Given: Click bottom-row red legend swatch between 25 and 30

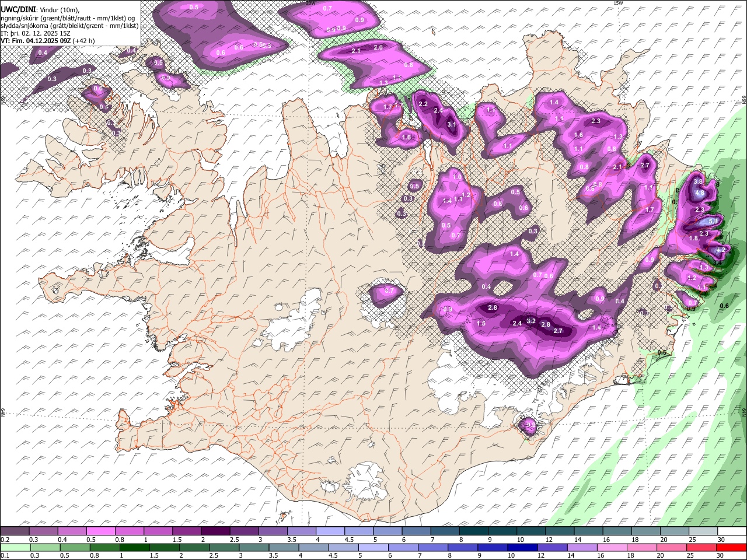Looking at the screenshot, I should (703, 547).
